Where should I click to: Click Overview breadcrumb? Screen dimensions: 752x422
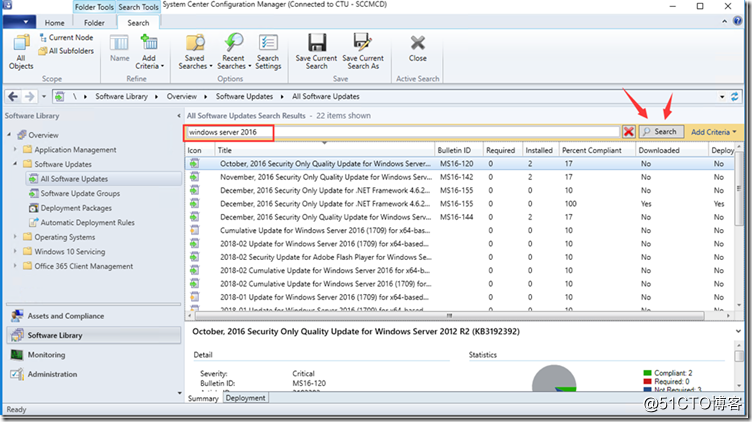[182, 96]
